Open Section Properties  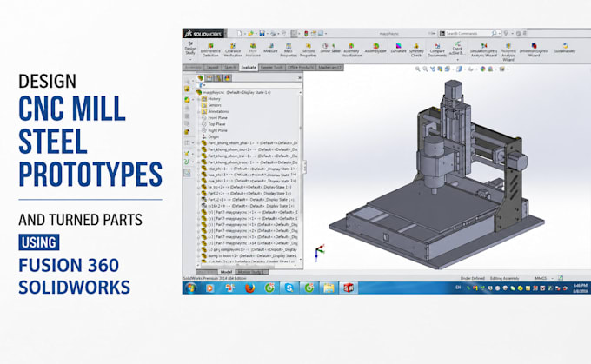tap(308, 50)
